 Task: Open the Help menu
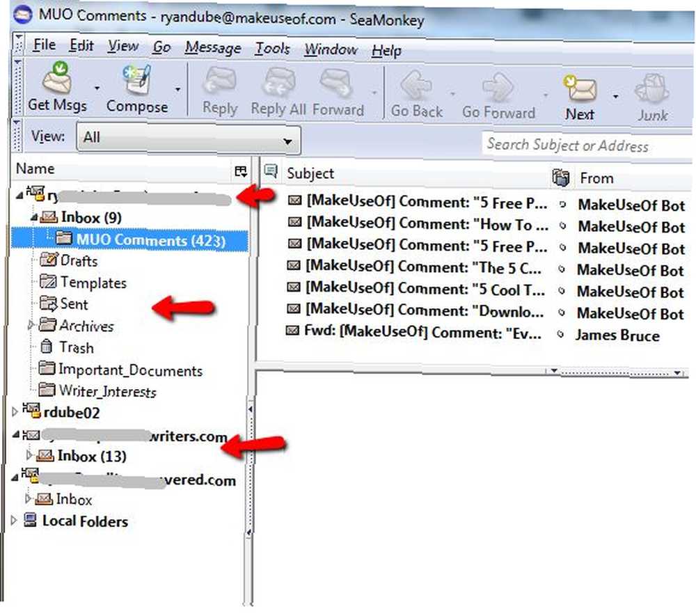coord(386,51)
